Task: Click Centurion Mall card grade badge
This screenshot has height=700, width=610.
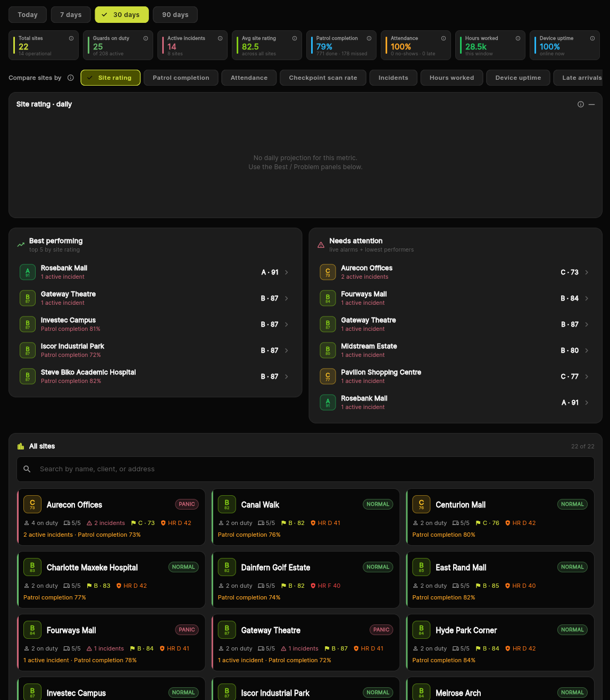Action: (x=421, y=505)
